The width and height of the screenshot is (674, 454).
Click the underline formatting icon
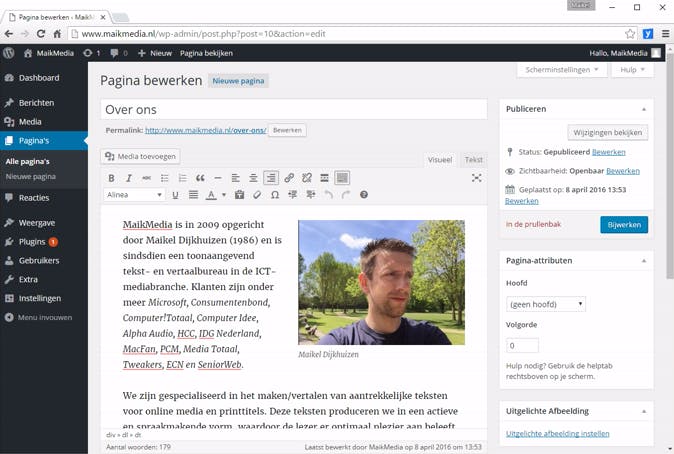point(176,195)
